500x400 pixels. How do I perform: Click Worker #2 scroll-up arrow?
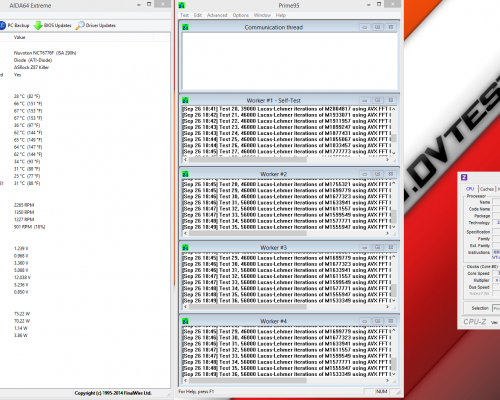click(x=394, y=183)
